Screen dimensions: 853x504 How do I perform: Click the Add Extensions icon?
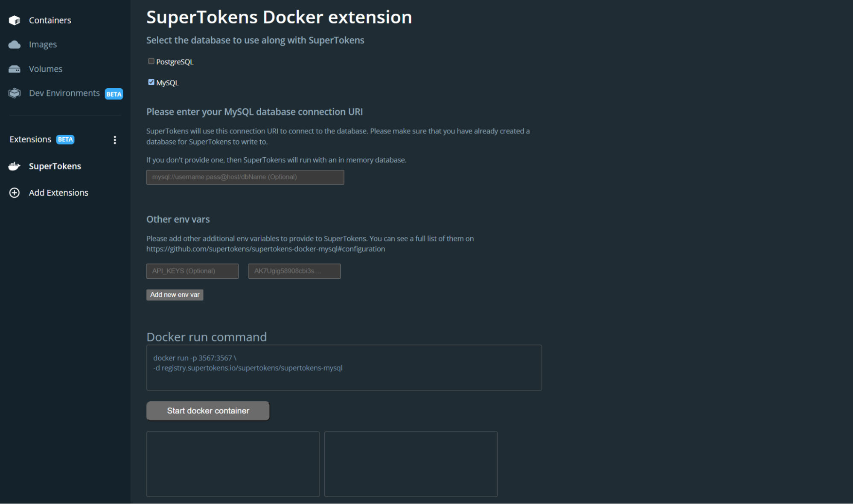(15, 192)
